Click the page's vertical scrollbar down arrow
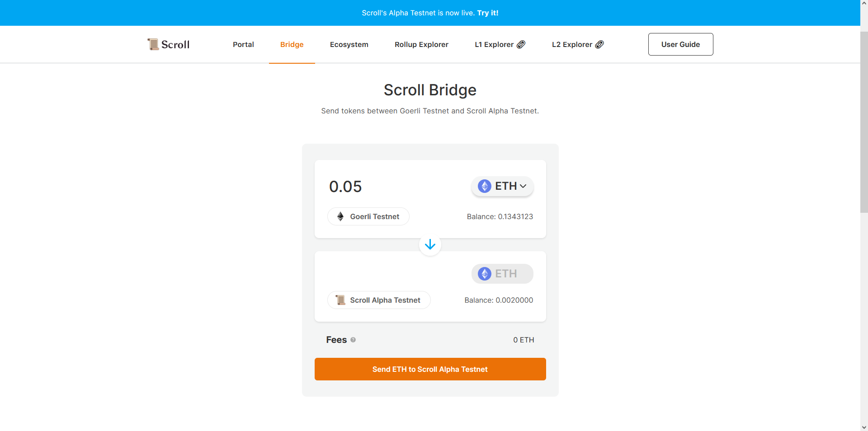The width and height of the screenshot is (868, 431). (864, 427)
